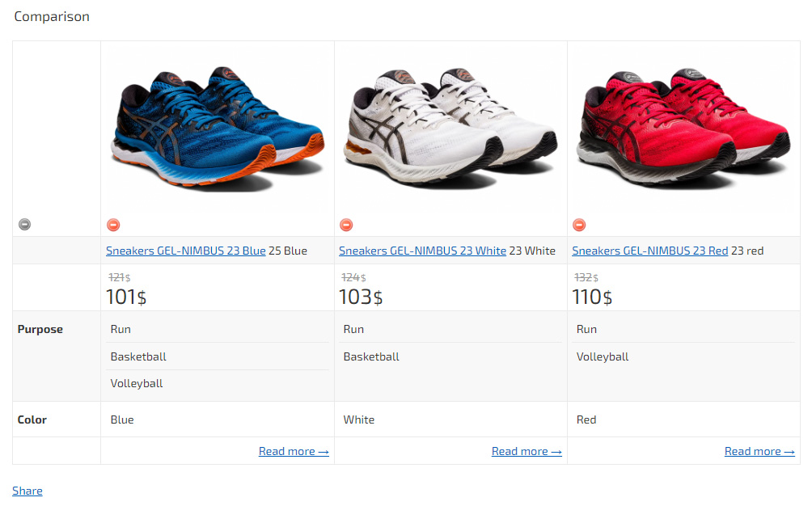Click the 110$ price of red sneakers
Screen dimensions: 812x506
pos(593,297)
